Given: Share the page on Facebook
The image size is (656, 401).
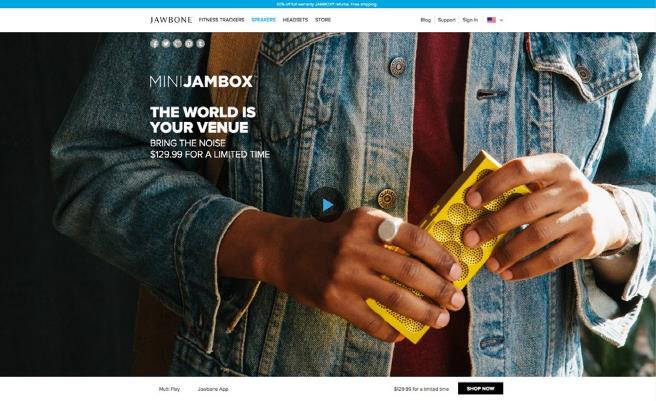Looking at the screenshot, I should tap(154, 44).
